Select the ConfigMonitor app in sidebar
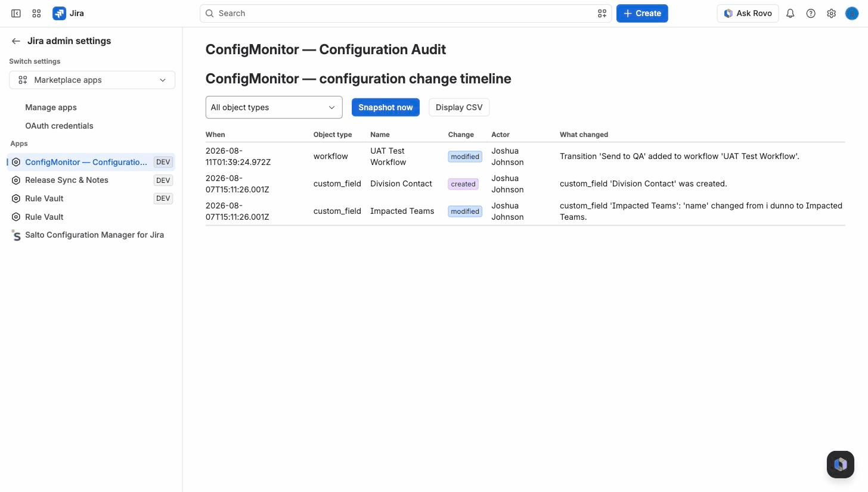This screenshot has height=492, width=868. click(x=91, y=162)
